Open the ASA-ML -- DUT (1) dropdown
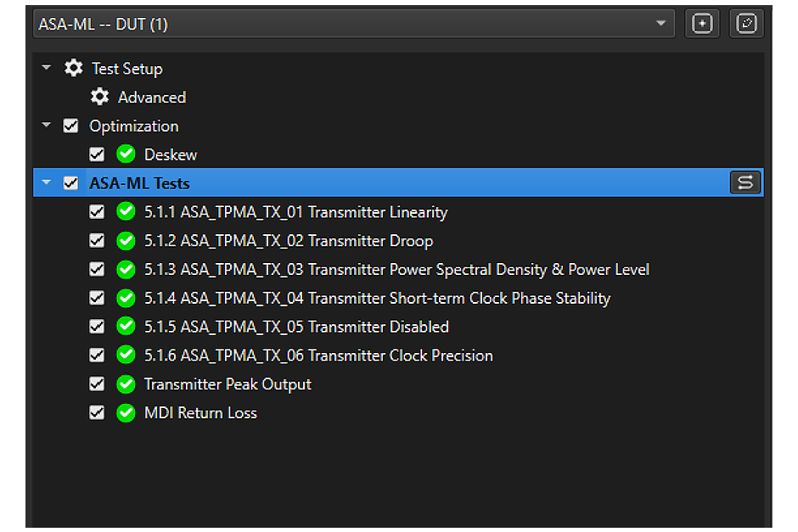 660,24
